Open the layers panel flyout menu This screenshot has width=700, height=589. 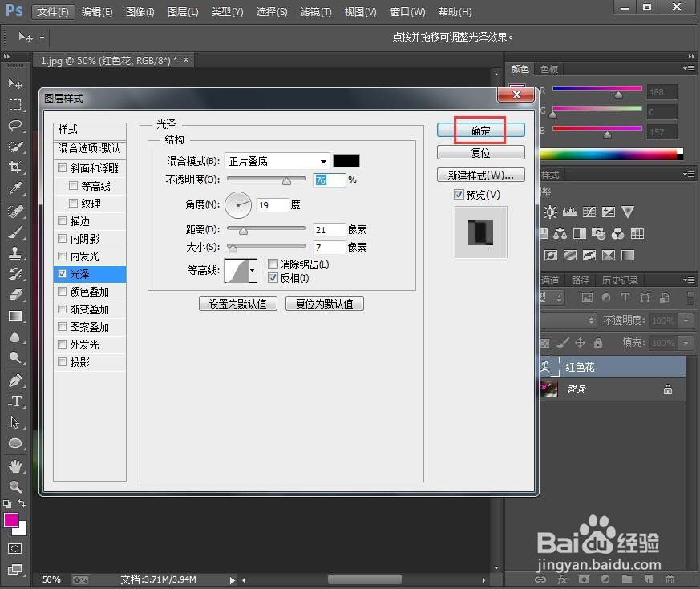point(689,280)
